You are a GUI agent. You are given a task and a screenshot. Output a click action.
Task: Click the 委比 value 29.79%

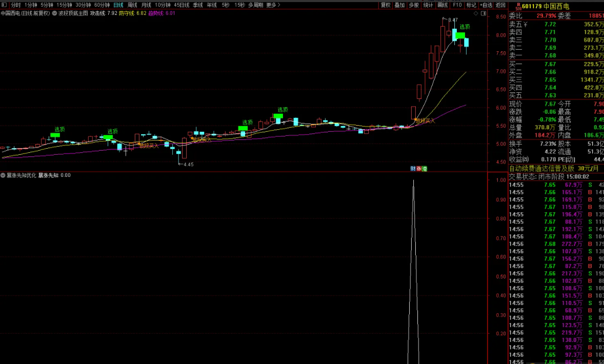(546, 16)
